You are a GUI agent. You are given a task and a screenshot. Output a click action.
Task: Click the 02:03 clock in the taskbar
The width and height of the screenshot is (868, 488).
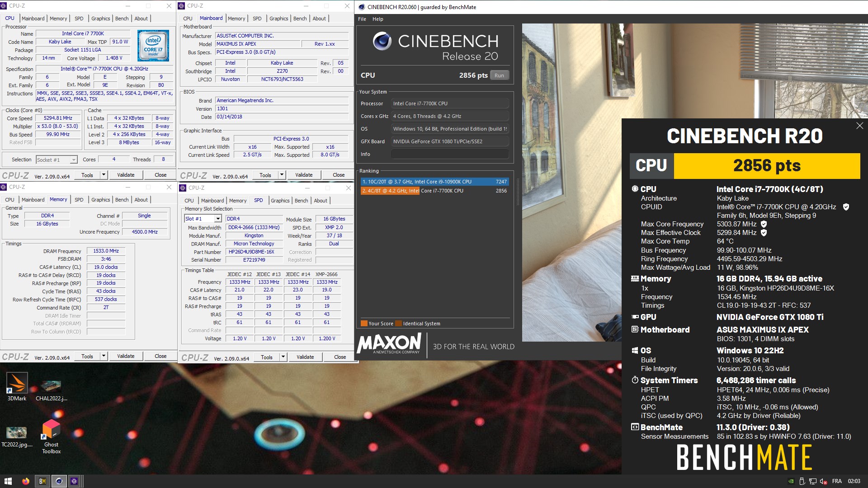point(854,481)
